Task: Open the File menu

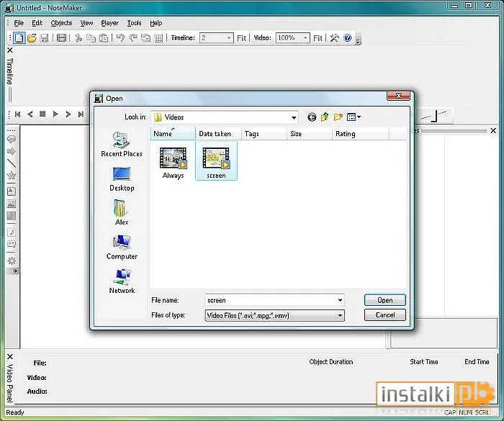Action: (19, 23)
